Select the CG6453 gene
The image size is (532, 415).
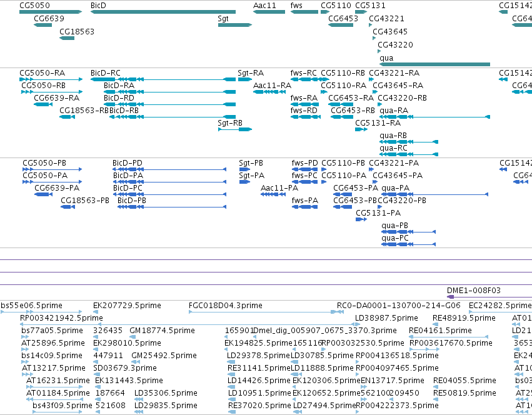click(341, 25)
